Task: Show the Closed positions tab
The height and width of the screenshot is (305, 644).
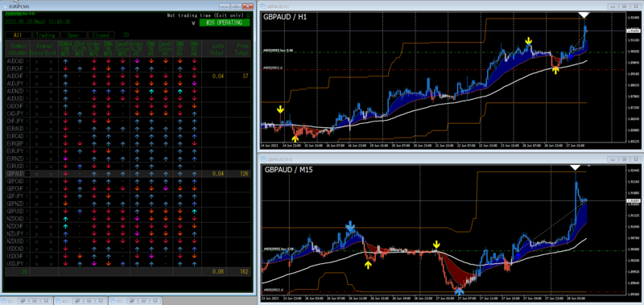Action: coord(101,35)
